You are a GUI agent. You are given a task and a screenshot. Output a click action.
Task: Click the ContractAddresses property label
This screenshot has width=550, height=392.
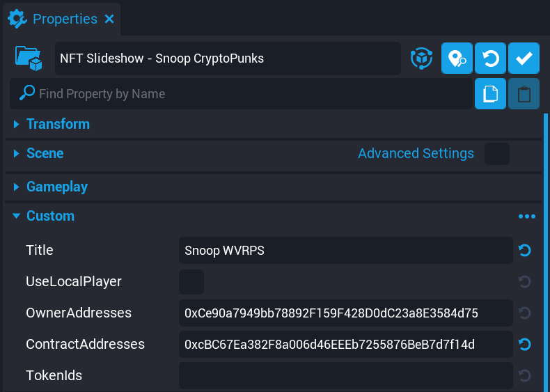coord(85,344)
